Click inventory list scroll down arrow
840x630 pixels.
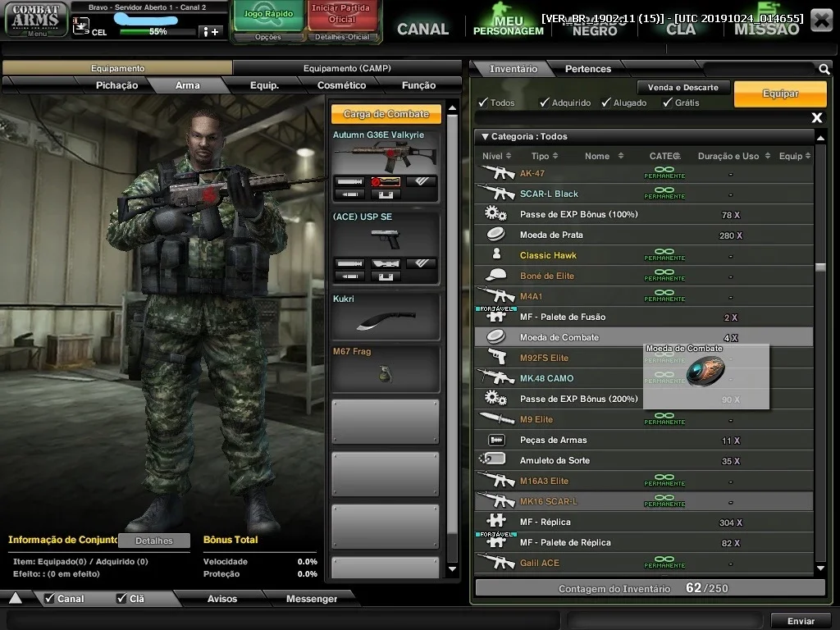[820, 568]
